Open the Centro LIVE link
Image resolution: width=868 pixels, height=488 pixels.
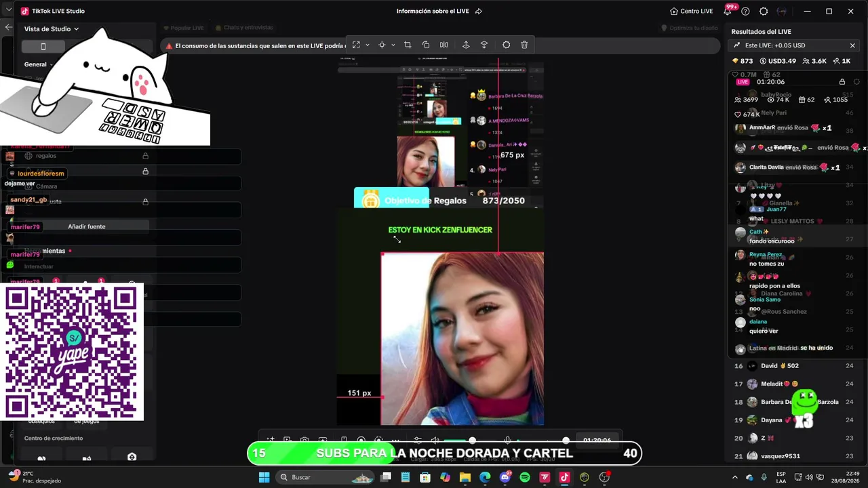[691, 12]
